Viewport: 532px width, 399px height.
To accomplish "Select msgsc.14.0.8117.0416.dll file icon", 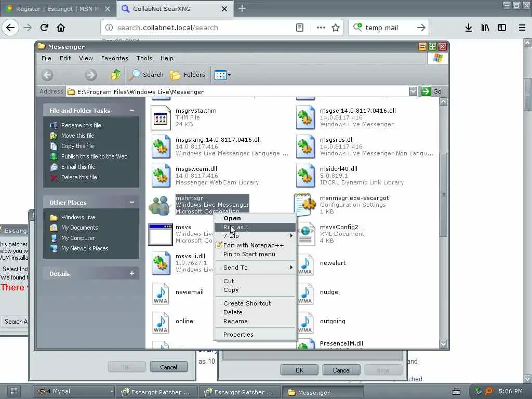I will coord(305,118).
